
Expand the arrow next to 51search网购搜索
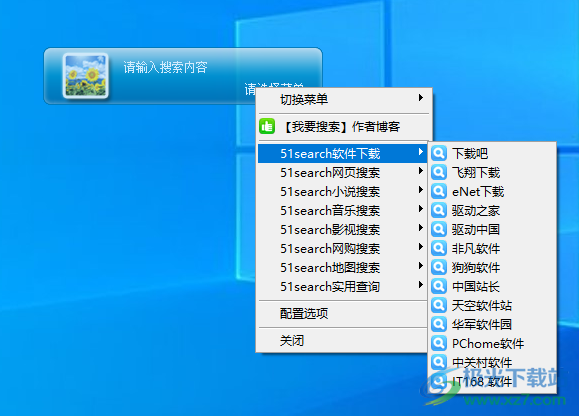coord(421,247)
